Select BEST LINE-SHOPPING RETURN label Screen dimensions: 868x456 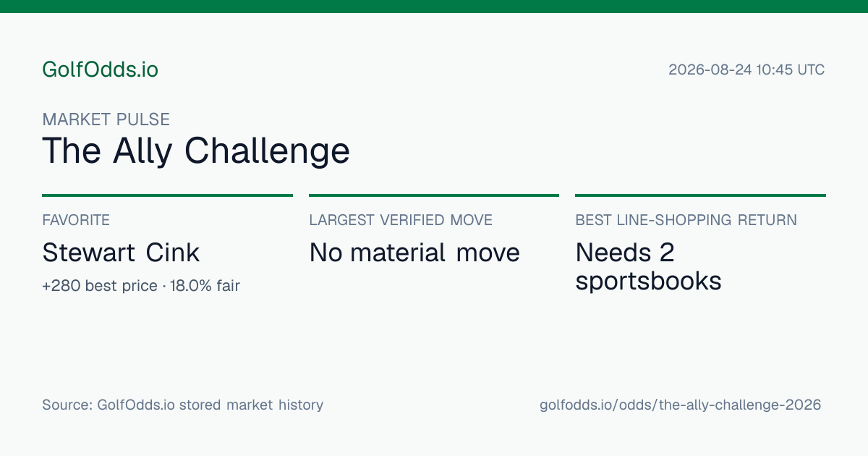pos(686,220)
